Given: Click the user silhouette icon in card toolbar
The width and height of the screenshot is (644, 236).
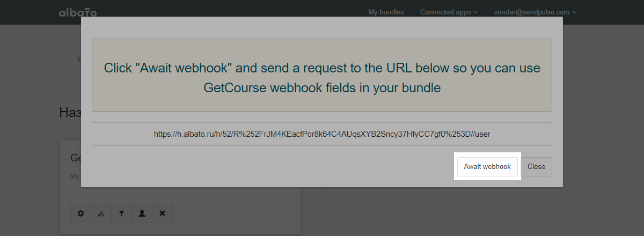Looking at the screenshot, I should tap(142, 213).
